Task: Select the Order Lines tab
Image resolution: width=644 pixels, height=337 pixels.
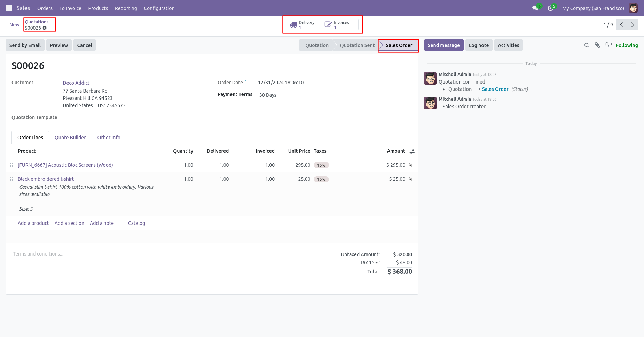Action: (30, 138)
